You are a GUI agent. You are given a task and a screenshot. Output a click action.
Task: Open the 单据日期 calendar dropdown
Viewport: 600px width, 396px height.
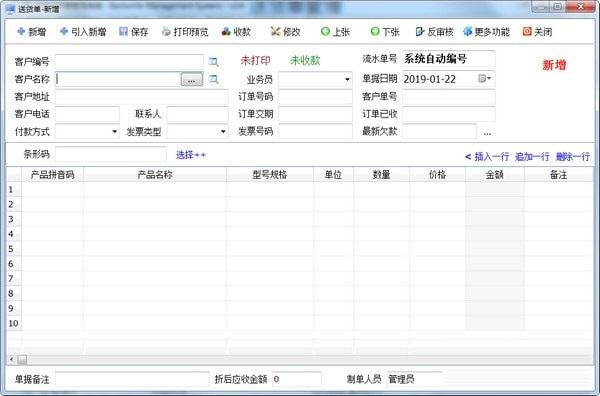pos(485,79)
